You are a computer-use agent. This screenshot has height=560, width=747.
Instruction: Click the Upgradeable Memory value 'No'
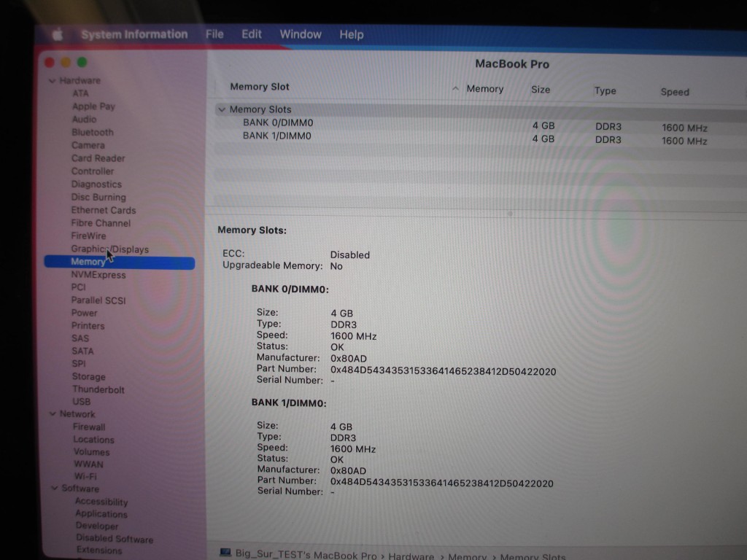pos(336,266)
